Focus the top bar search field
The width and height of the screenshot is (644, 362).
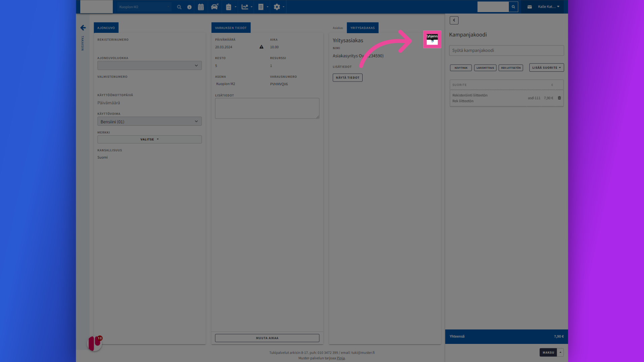click(x=493, y=7)
